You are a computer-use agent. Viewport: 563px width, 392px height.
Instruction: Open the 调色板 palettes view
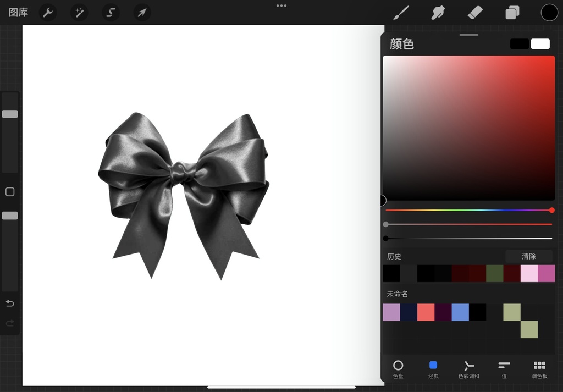[539, 369]
